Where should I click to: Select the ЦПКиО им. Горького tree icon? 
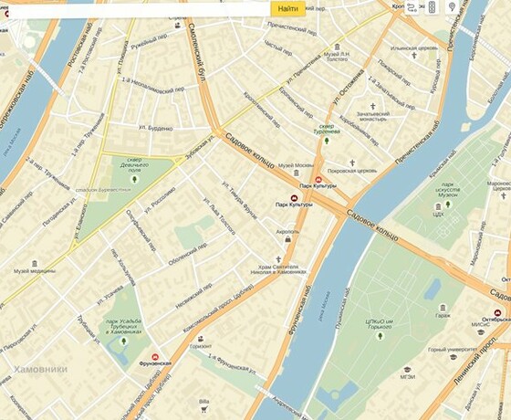click(x=380, y=336)
